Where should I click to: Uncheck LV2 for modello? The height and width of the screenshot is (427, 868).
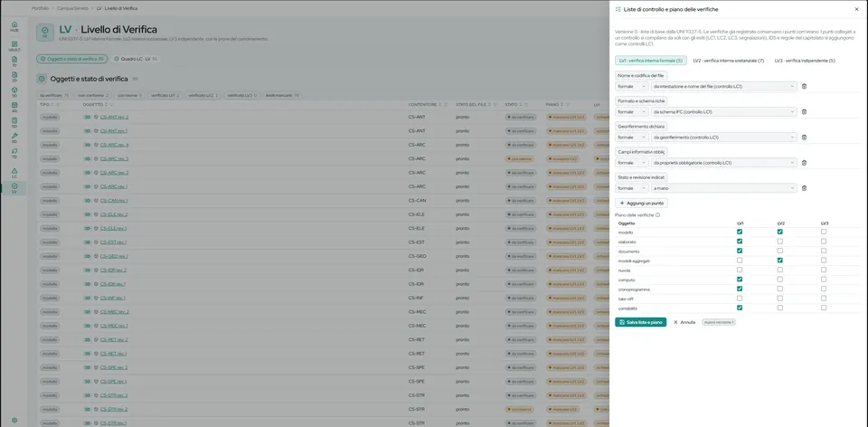tap(780, 232)
